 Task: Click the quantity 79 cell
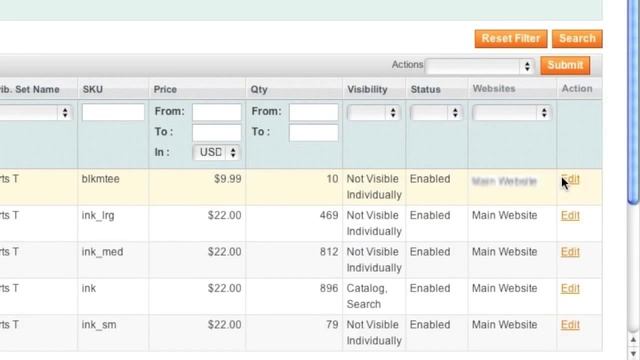pos(294,333)
